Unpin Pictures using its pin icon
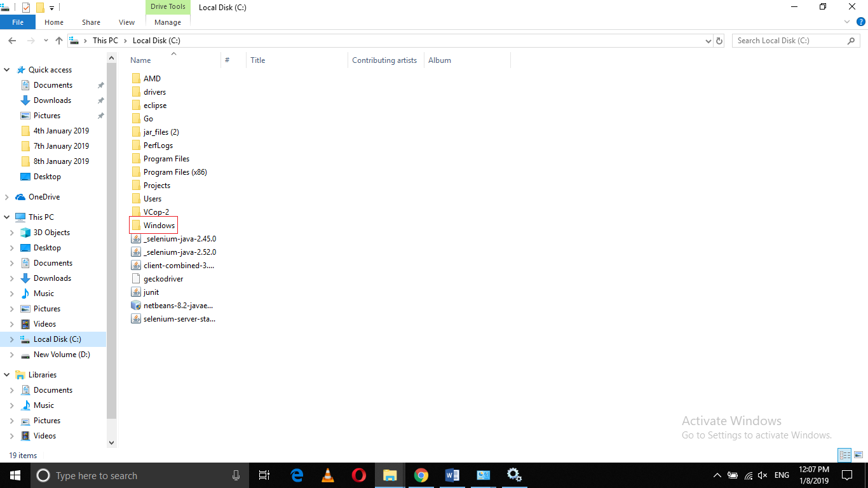 coord(100,116)
